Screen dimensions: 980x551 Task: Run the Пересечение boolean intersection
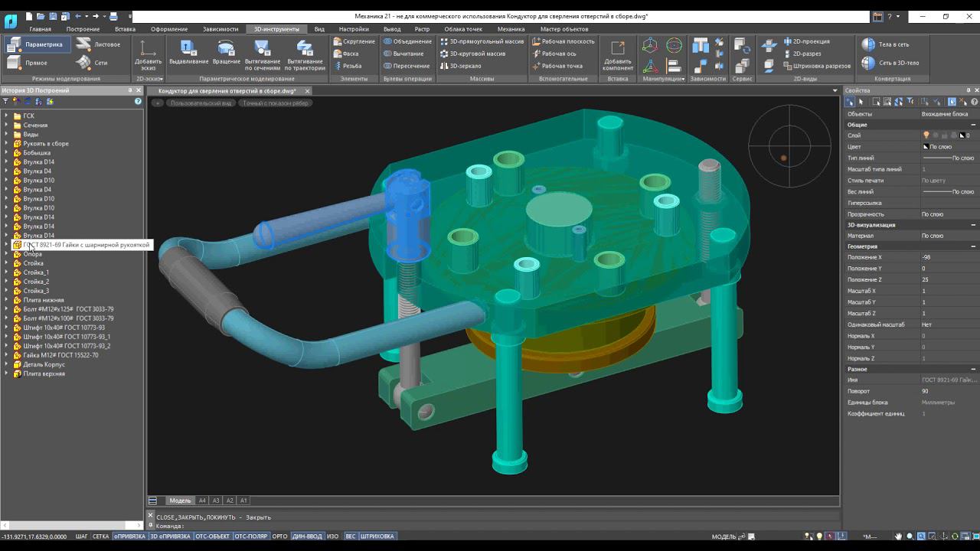coord(407,66)
